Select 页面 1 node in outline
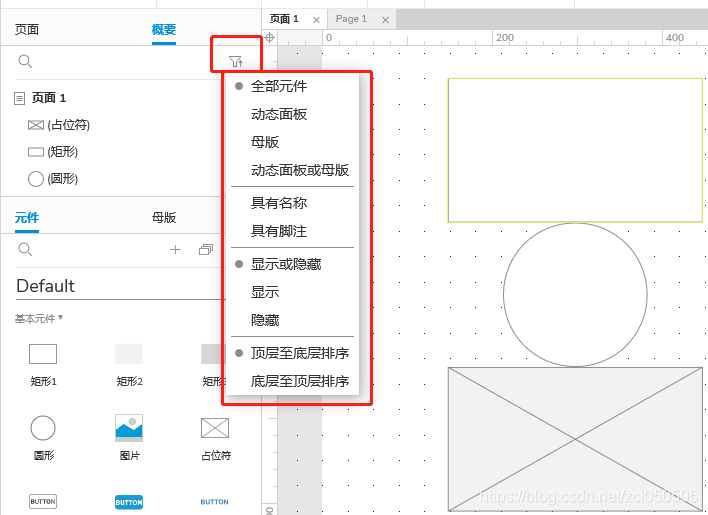Screen dimensions: 708x515 pos(40,98)
